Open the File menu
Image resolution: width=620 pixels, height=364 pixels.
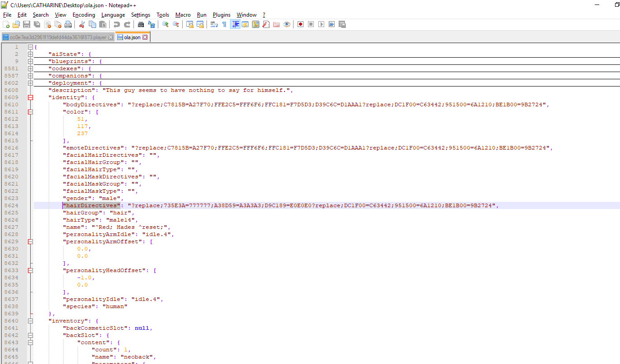pos(7,15)
